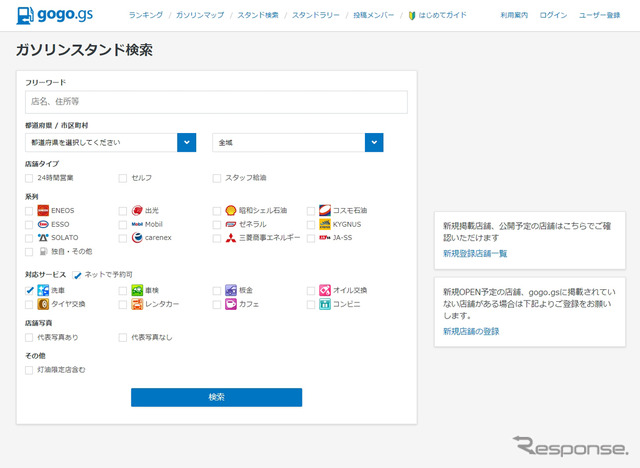This screenshot has height=468, width=640.
Task: Check the 代表写真あり checkbox
Action: 29,337
